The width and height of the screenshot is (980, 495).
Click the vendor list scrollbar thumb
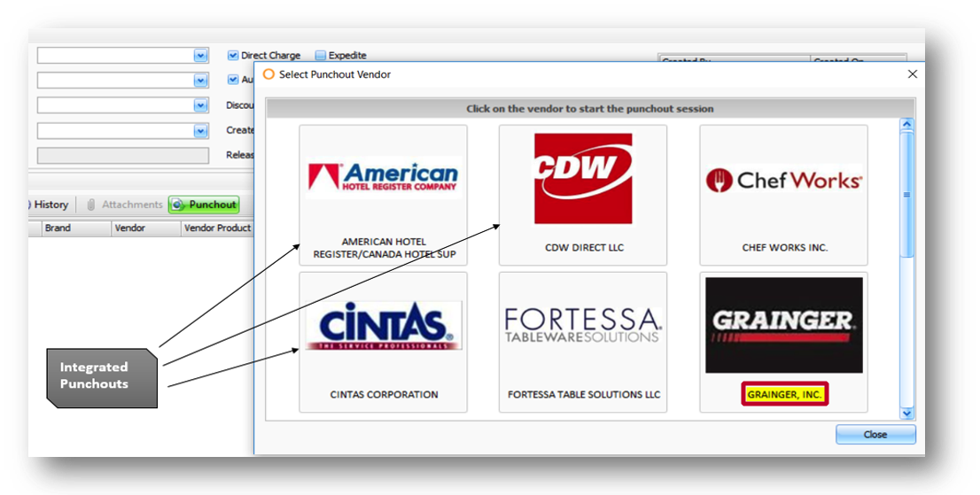[x=906, y=194]
